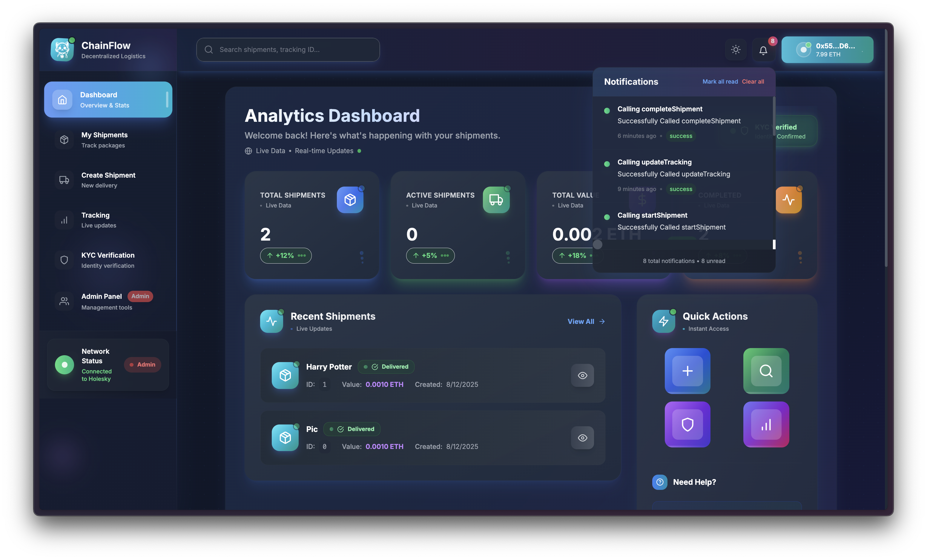This screenshot has width=927, height=560.
Task: Open the notifications bell icon
Action: point(763,50)
